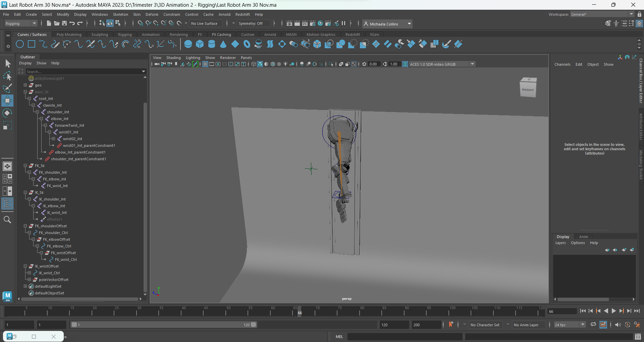This screenshot has height=342, width=644.
Task: Create a NURBS sphere from the shelf
Action: tap(188, 44)
